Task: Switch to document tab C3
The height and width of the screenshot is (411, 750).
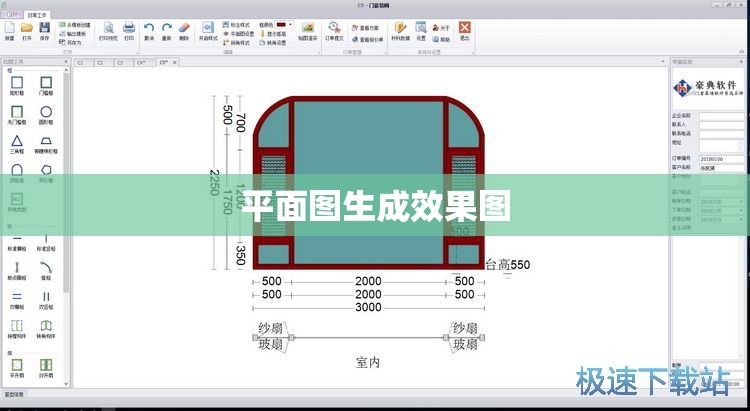Action: click(121, 63)
